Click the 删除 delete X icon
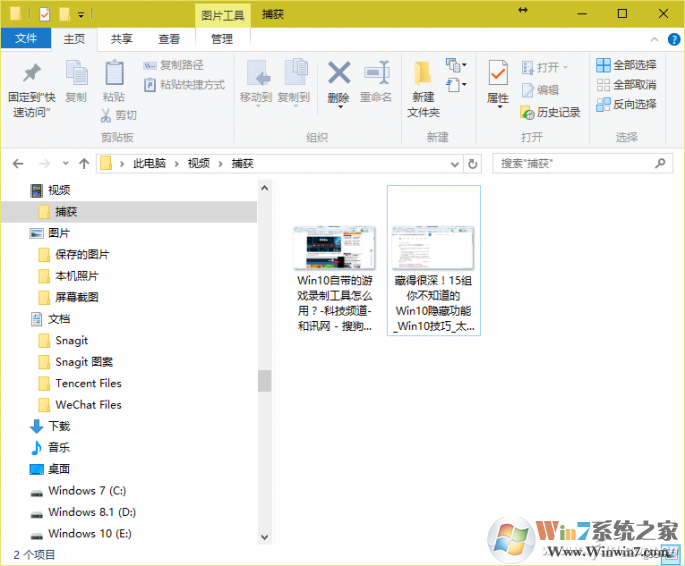 point(339,74)
